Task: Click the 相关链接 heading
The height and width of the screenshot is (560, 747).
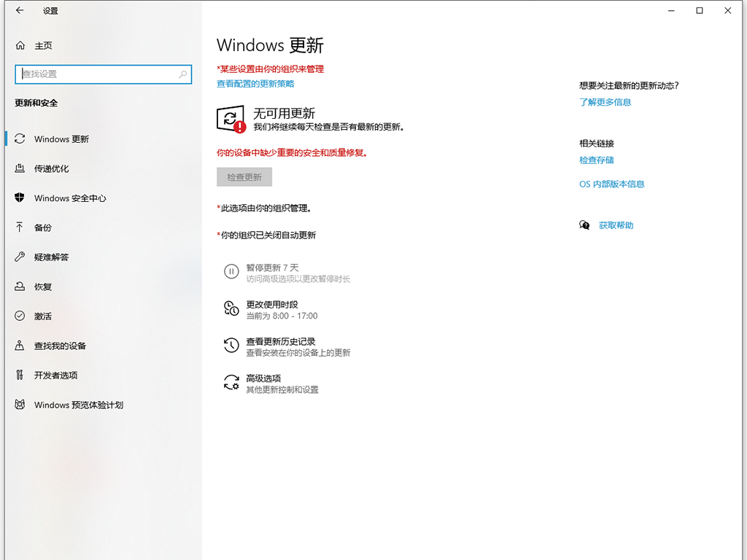Action: (597, 144)
